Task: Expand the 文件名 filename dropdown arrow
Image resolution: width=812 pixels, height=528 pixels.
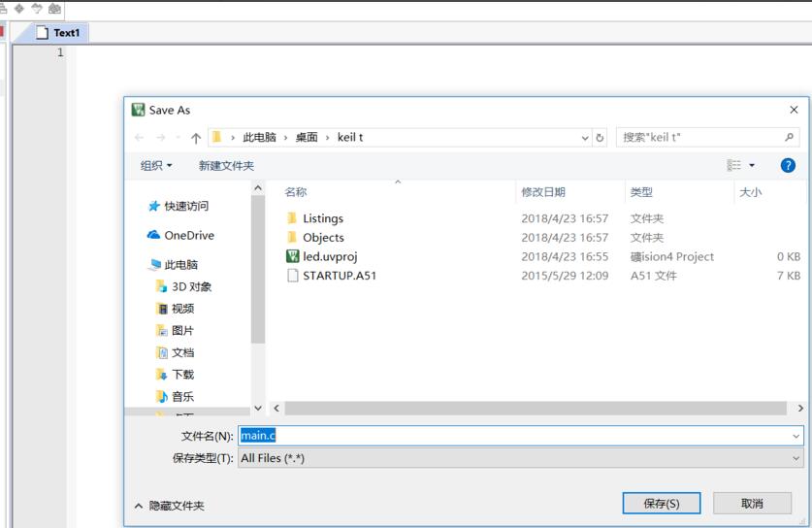Action: point(796,437)
